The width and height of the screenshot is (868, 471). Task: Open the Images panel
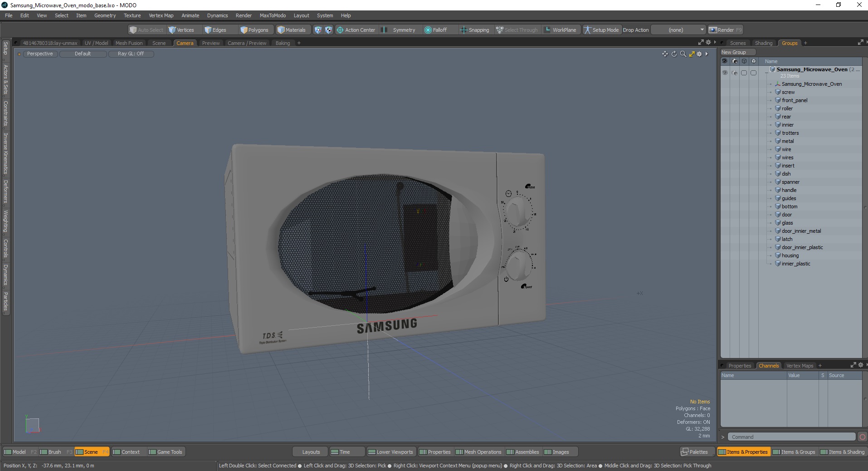(561, 452)
